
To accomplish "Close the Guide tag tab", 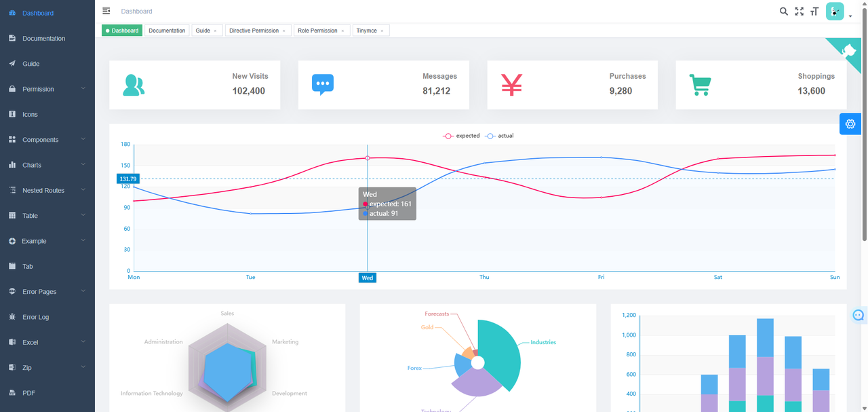I will (216, 31).
